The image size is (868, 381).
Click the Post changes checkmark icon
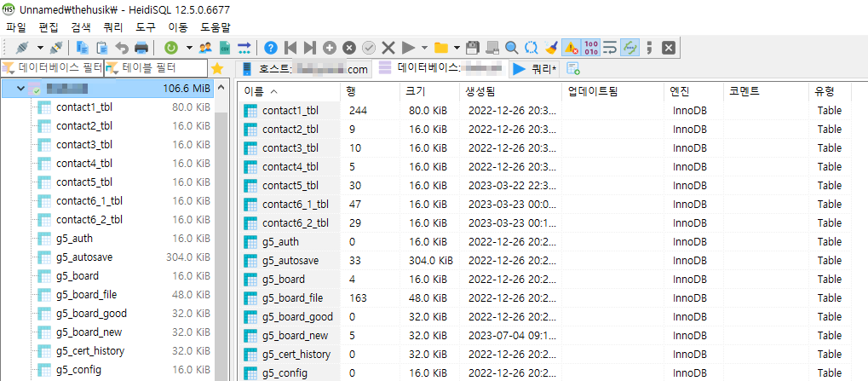pyautogui.click(x=369, y=48)
